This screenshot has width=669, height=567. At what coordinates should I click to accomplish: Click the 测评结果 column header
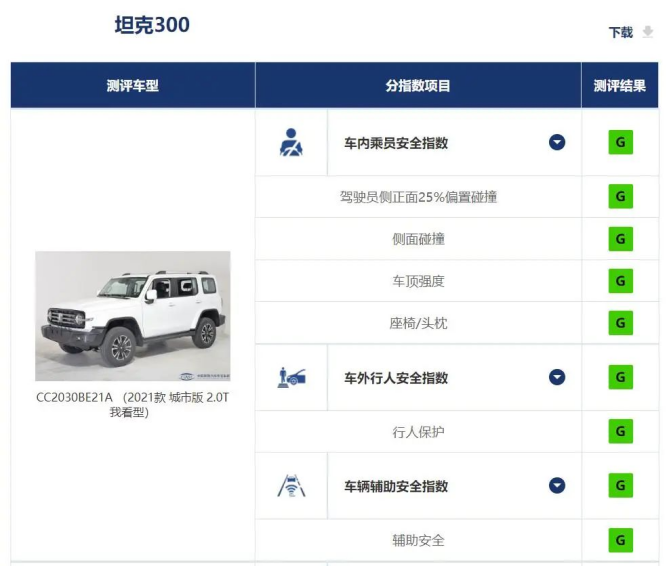click(620, 85)
